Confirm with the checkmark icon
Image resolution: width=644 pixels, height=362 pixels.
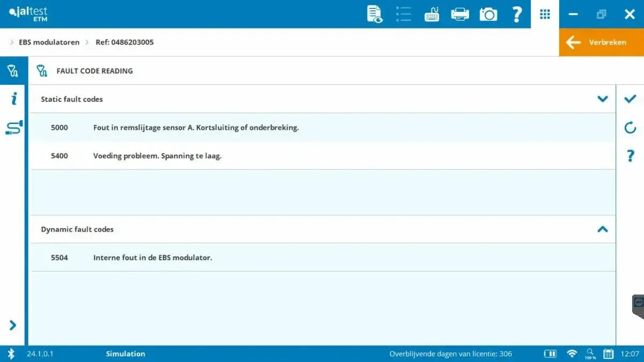click(630, 99)
